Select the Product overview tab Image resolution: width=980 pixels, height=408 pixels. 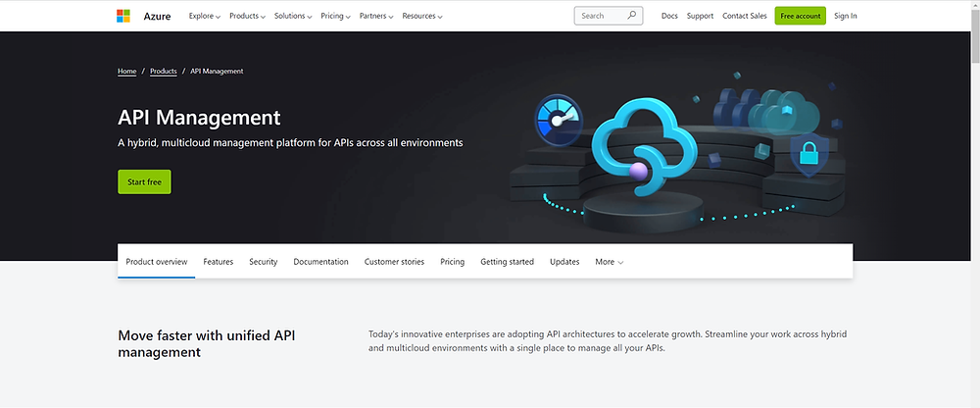[x=156, y=262]
